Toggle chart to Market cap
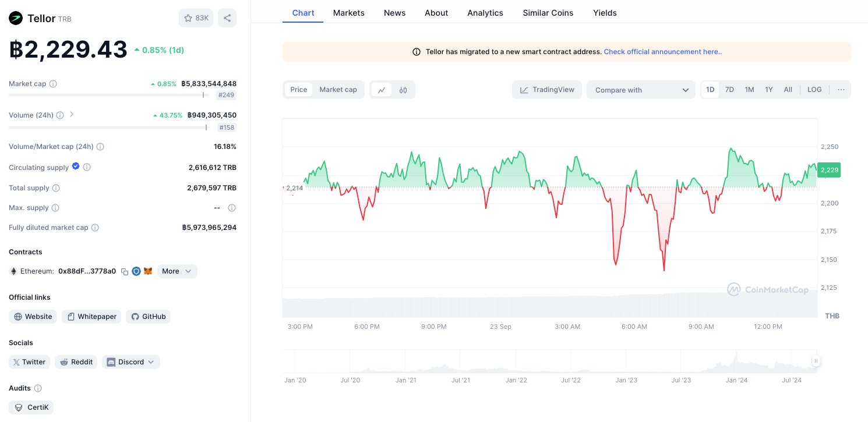This screenshot has height=422, width=868. click(338, 90)
